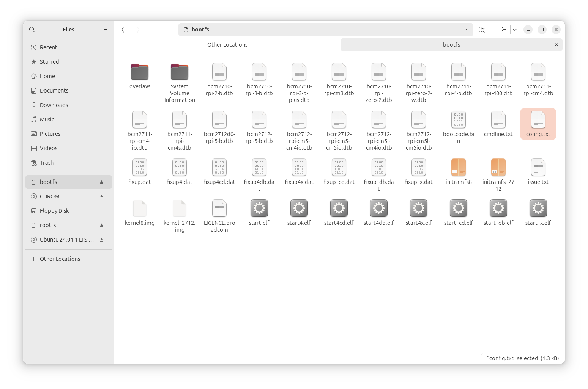The image size is (588, 389).
Task: Go back with the left arrow button
Action: 123,30
